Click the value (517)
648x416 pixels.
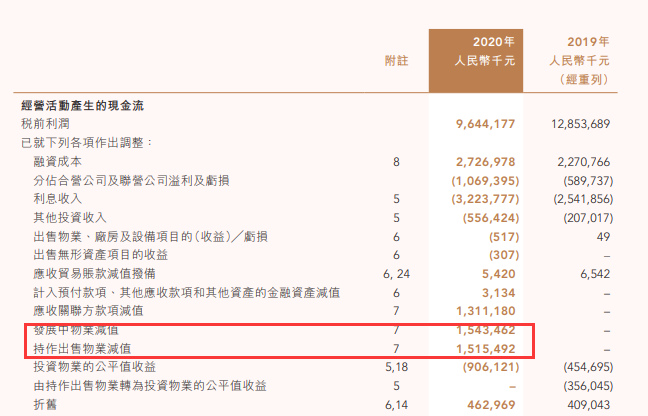(x=504, y=237)
